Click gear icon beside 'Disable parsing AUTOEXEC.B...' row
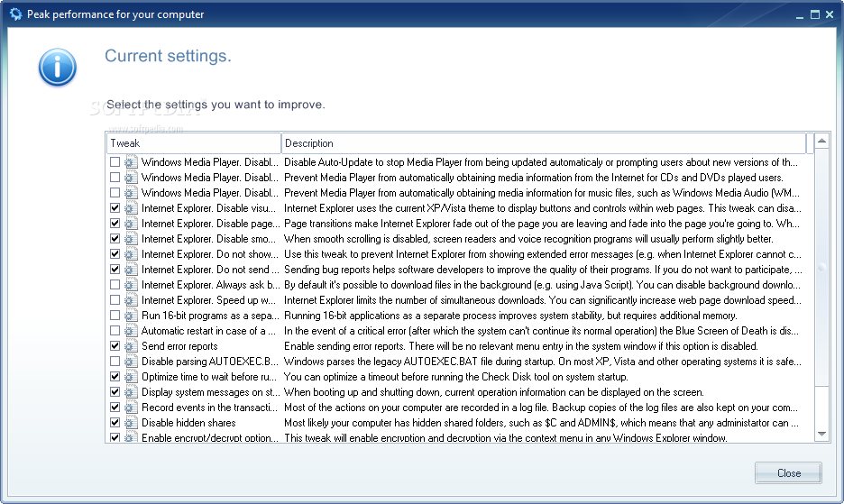 pos(130,362)
